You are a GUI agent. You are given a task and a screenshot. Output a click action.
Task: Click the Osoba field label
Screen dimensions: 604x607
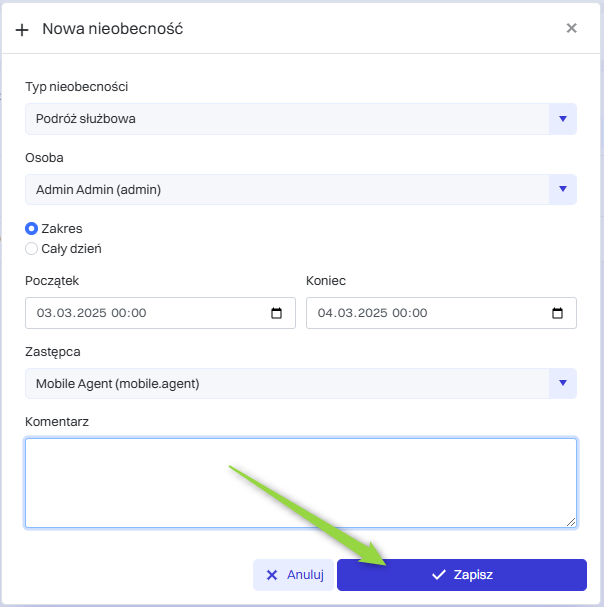[x=44, y=158]
